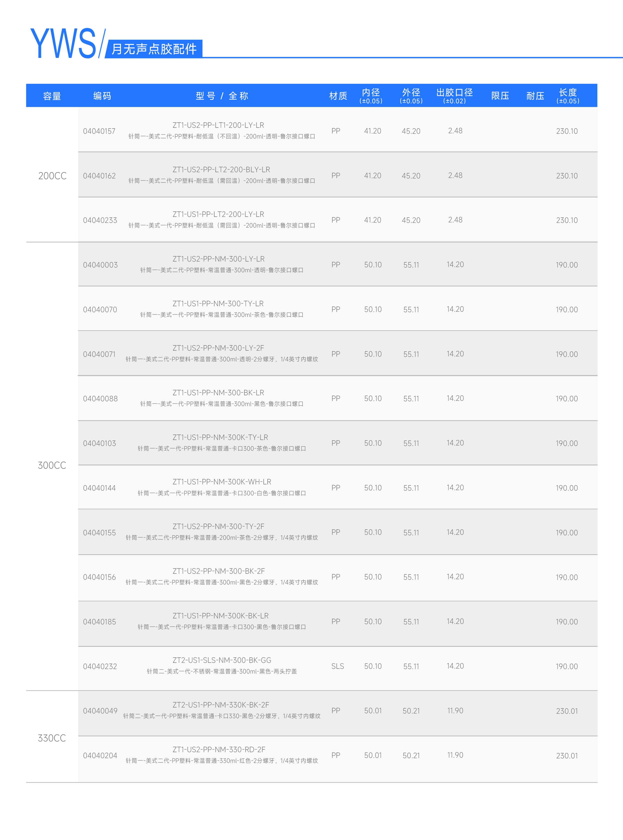Screen dimensions: 623x840
Task: Click the YWS logo text
Action: coord(63,43)
